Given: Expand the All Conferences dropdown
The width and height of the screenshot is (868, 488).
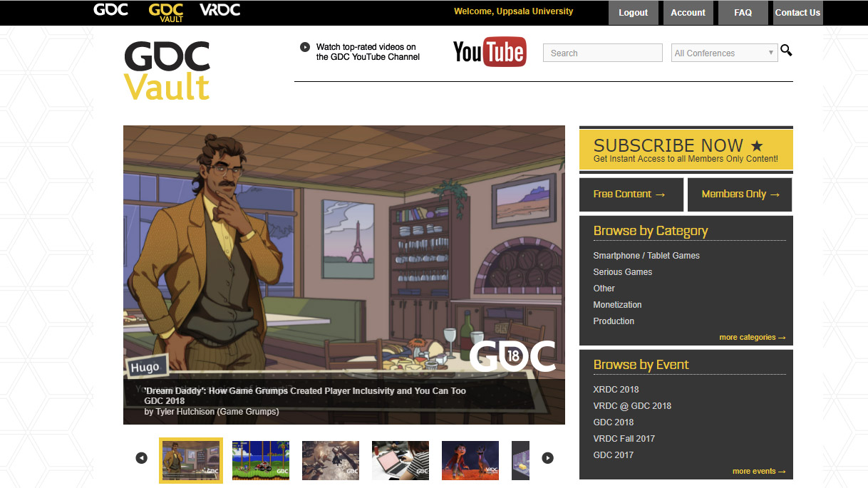Looking at the screenshot, I should tap(724, 53).
